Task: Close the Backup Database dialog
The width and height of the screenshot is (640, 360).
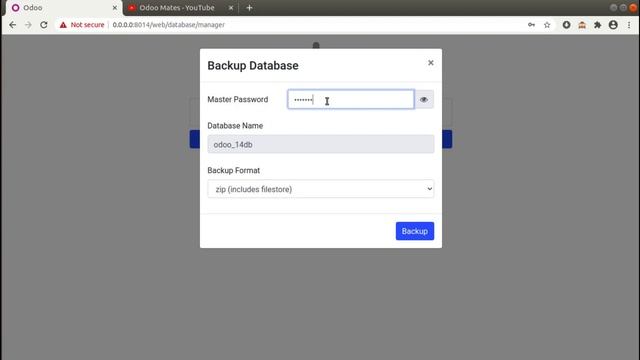Action: 431,63
